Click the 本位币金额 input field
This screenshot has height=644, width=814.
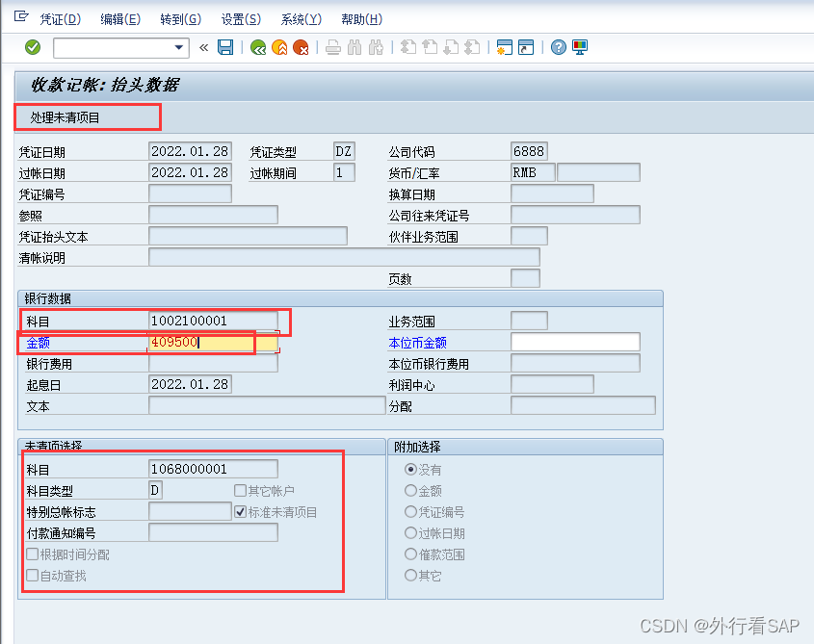[x=575, y=342]
